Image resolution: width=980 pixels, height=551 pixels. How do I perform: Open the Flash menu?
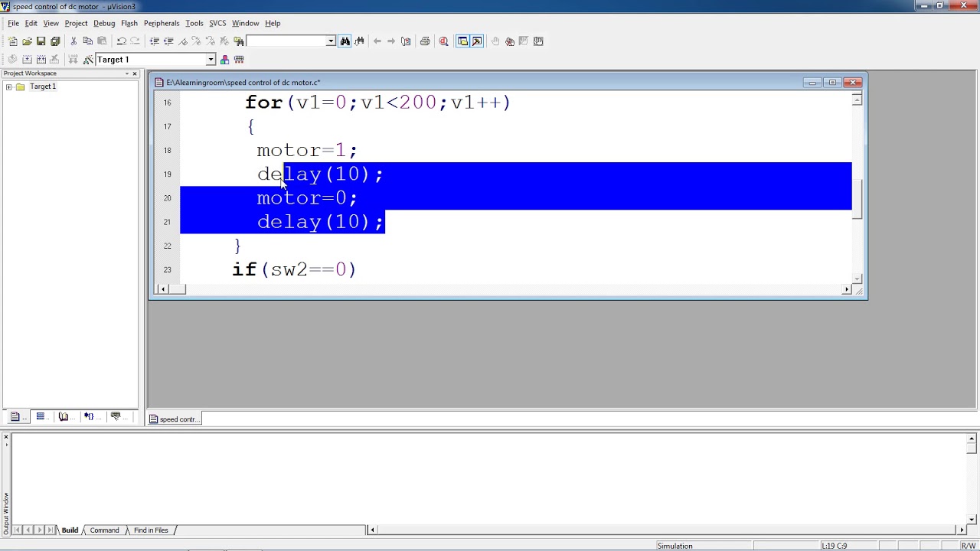[x=129, y=23]
